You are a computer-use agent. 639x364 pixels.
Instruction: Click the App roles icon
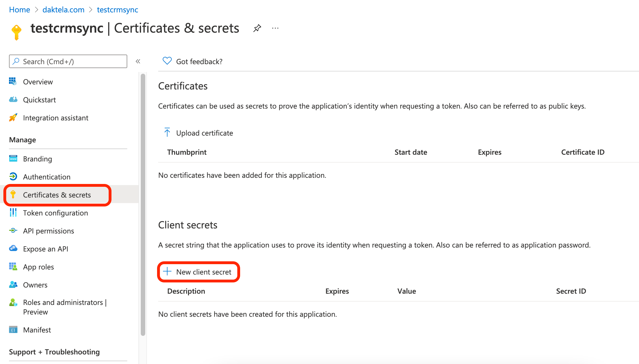[x=13, y=267]
